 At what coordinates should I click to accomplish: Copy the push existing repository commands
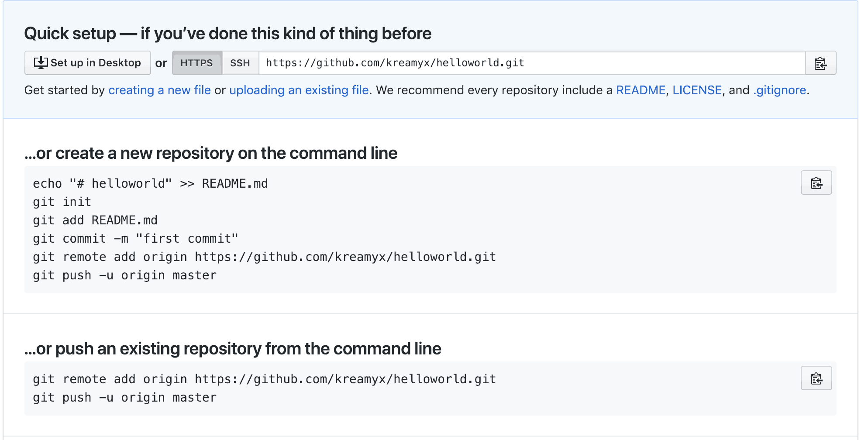816,378
